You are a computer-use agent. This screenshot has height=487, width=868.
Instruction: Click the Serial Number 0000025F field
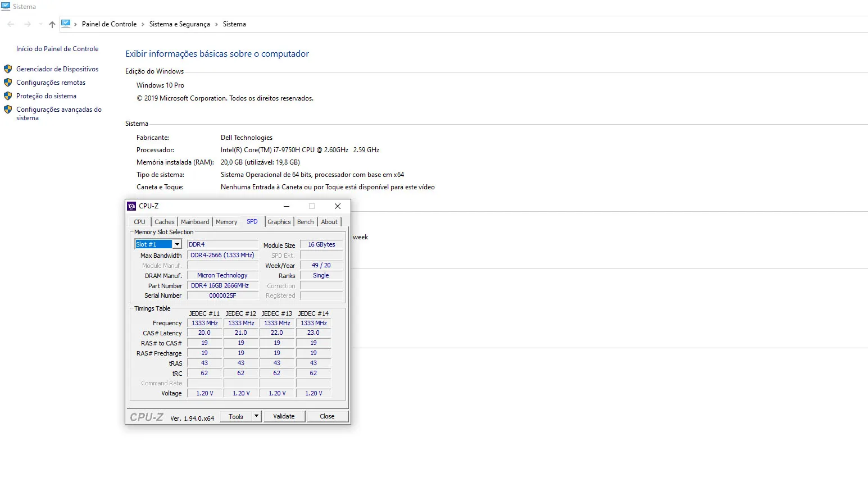tap(222, 295)
